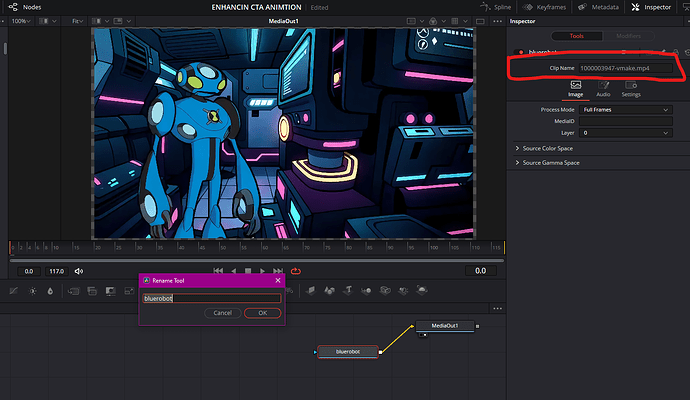The image size is (690, 400).
Task: Play forward
Action: pos(262,271)
